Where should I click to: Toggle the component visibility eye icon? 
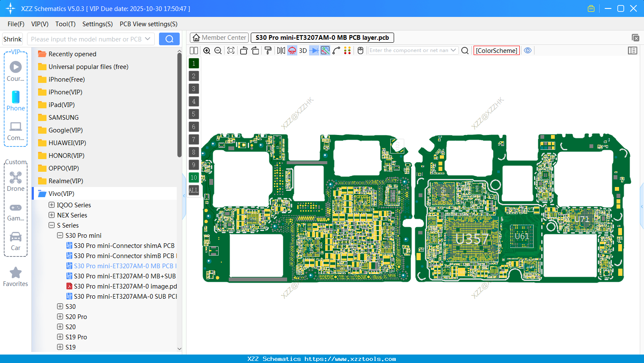528,50
